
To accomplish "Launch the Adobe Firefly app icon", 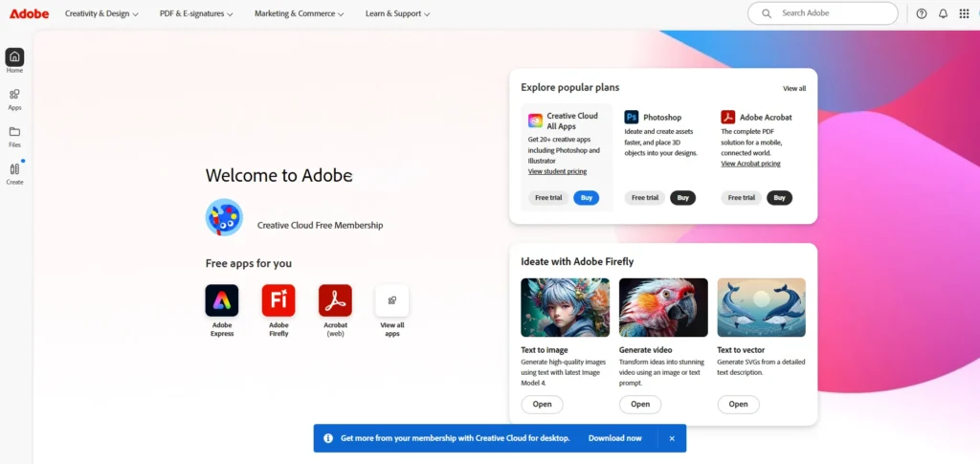I will point(278,300).
